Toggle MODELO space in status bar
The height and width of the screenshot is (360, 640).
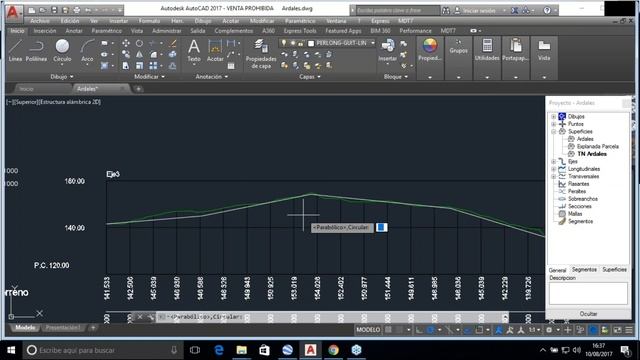pyautogui.click(x=368, y=330)
